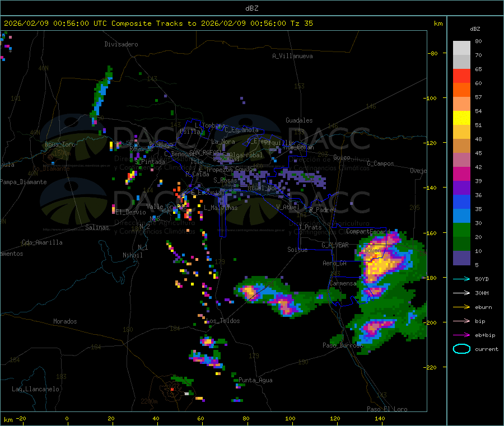This screenshot has width=504, height=426.
Task: Click the 'Soitue' place label
Action: pyautogui.click(x=297, y=250)
